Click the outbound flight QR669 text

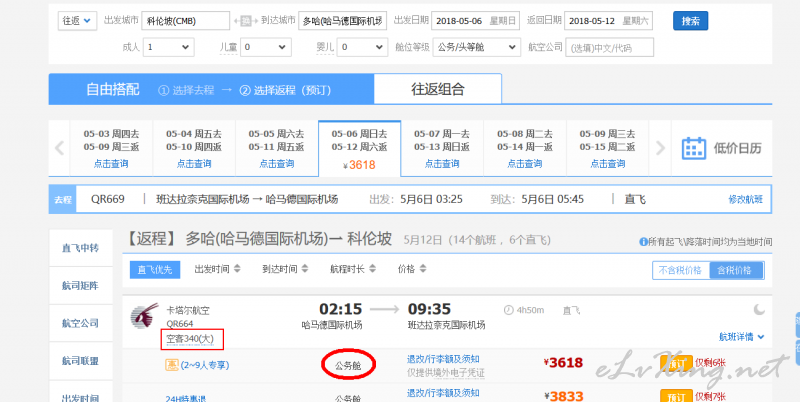coord(108,199)
